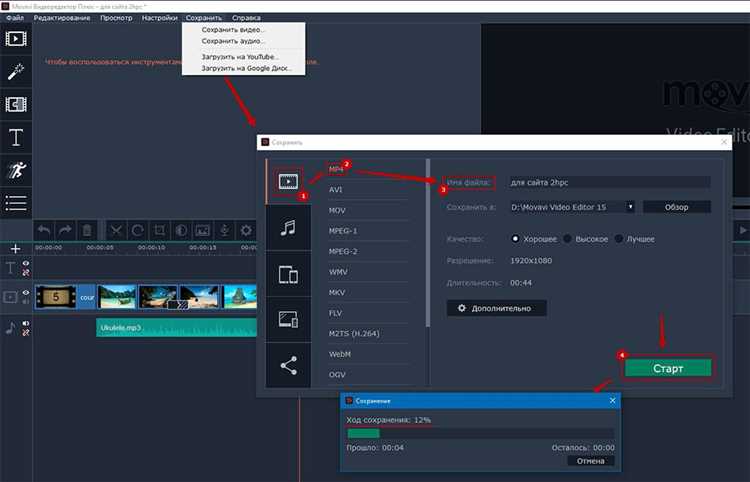
Task: Select MKV format in list
Action: pos(337,293)
